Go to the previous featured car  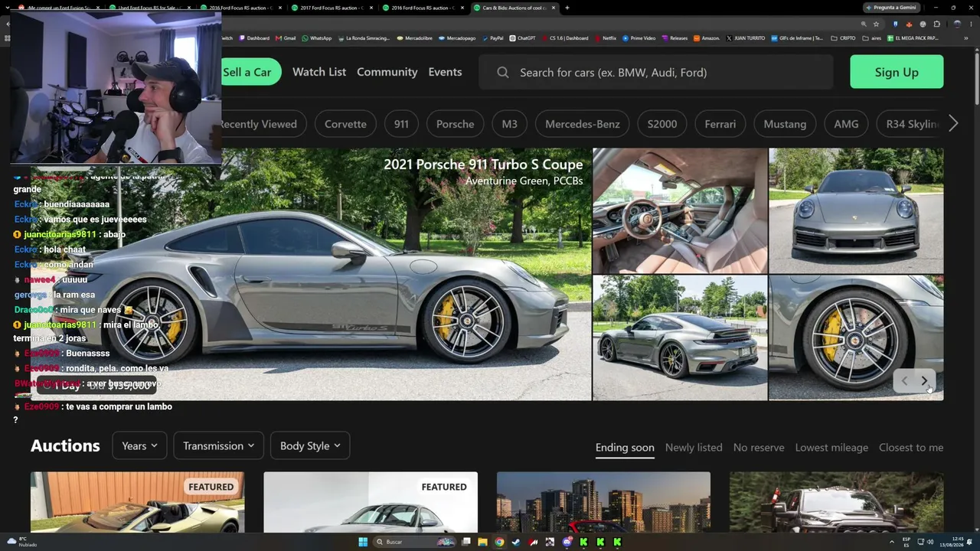904,380
